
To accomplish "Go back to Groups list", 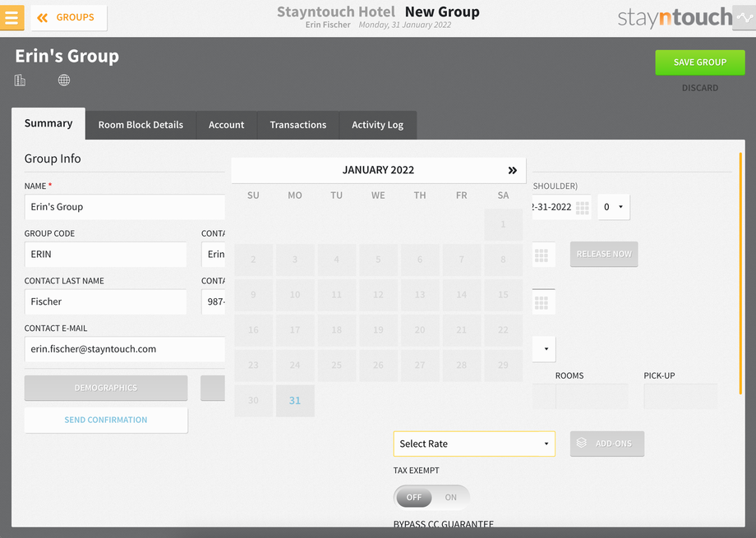I will [x=68, y=18].
